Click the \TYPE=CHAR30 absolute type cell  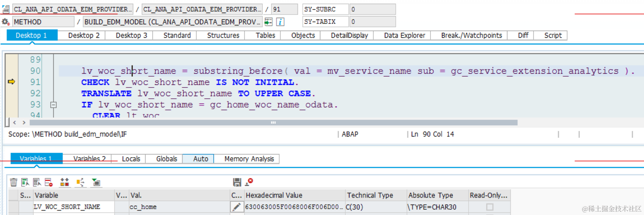tap(438, 207)
